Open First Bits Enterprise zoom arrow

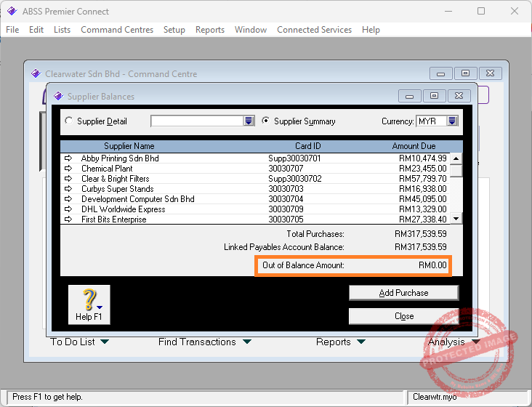(x=68, y=219)
